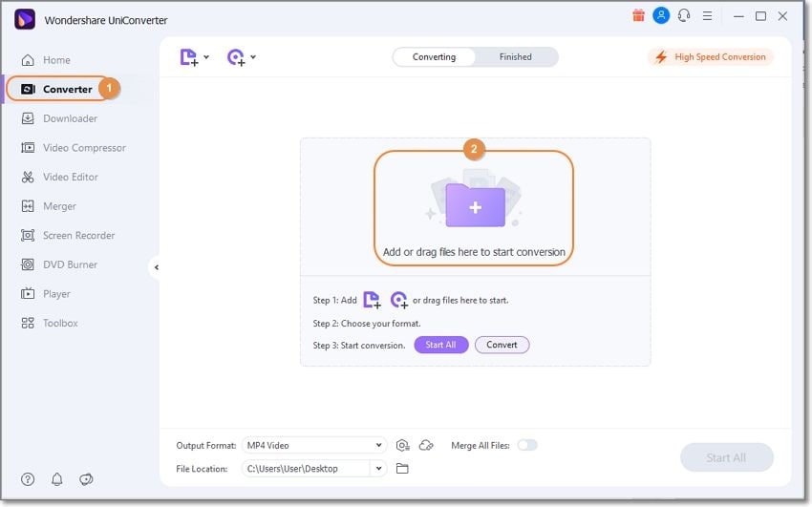Open DVD Burner
The width and height of the screenshot is (812, 507).
point(70,264)
